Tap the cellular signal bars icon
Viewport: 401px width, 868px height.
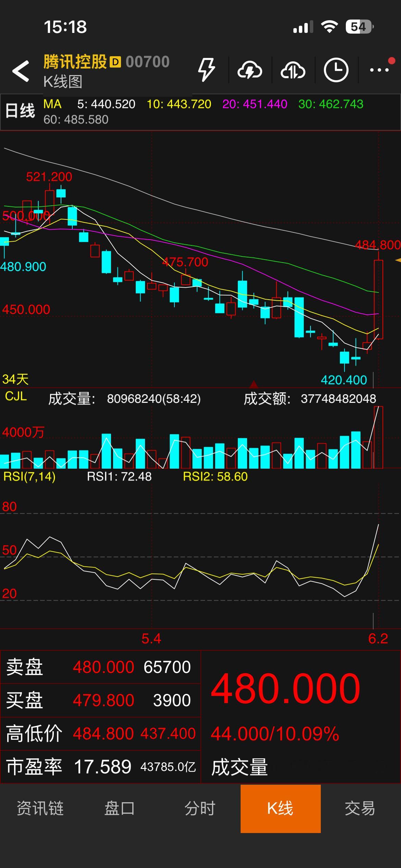pyautogui.click(x=303, y=27)
